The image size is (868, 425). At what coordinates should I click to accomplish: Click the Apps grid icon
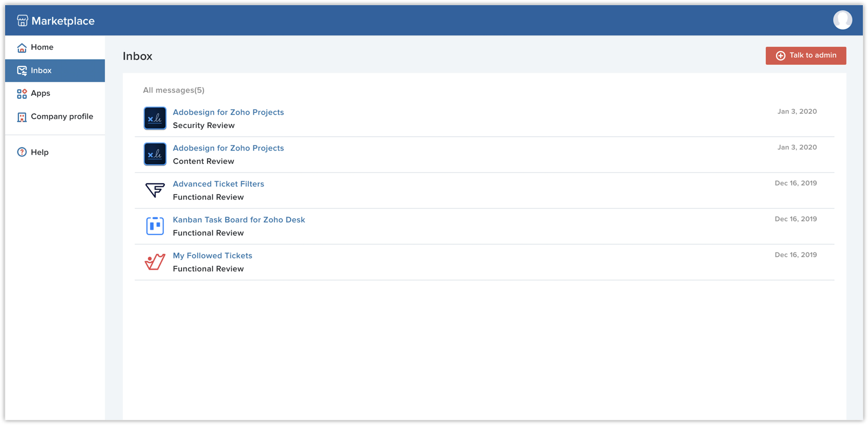pyautogui.click(x=21, y=94)
